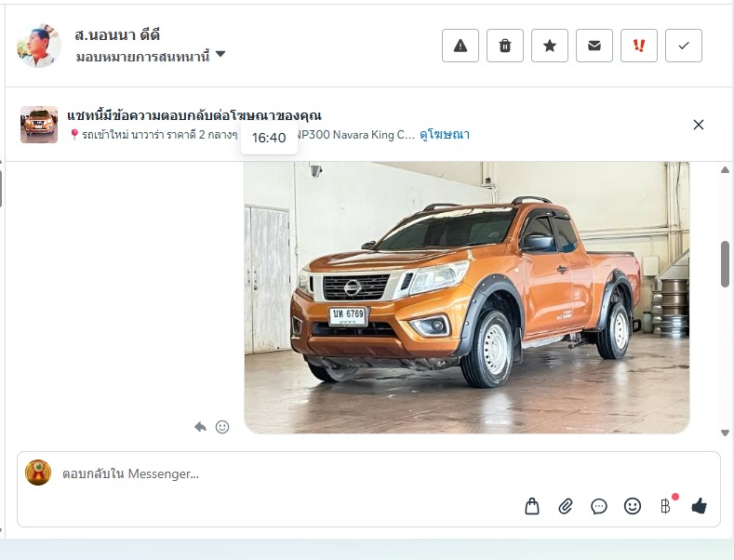Click the page avatar beside reply box

(38, 473)
